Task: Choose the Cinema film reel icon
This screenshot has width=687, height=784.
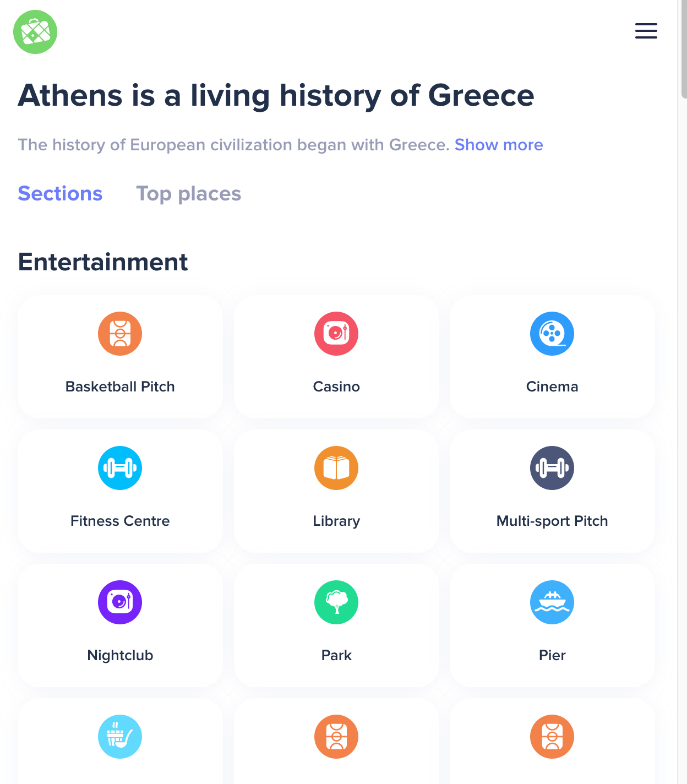Action: click(552, 334)
